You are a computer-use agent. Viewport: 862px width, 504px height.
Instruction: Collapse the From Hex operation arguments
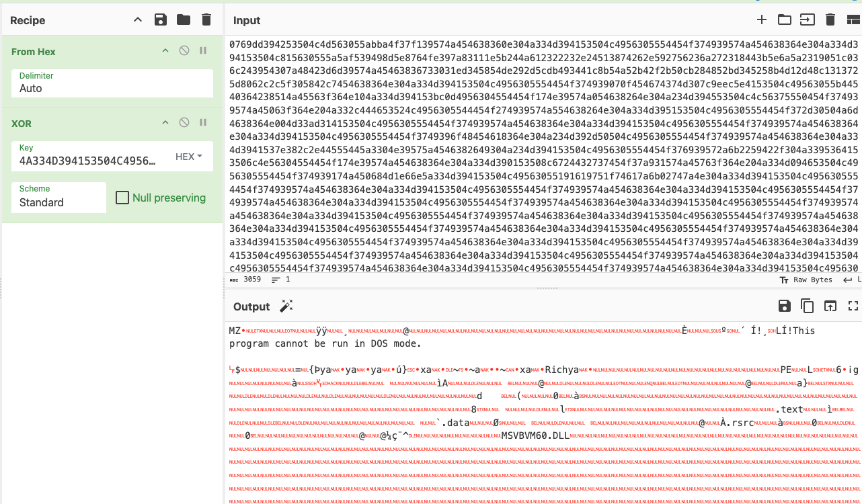(x=165, y=51)
